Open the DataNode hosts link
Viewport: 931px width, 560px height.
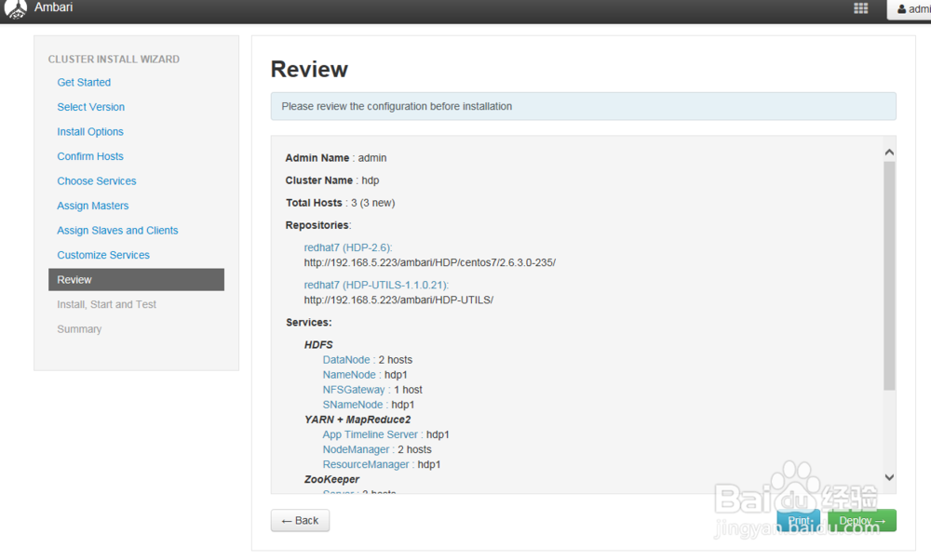(346, 359)
